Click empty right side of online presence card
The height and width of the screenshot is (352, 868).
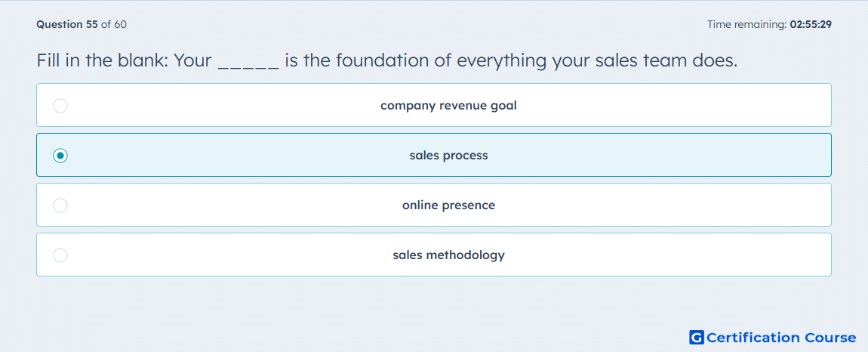[x=692, y=205]
